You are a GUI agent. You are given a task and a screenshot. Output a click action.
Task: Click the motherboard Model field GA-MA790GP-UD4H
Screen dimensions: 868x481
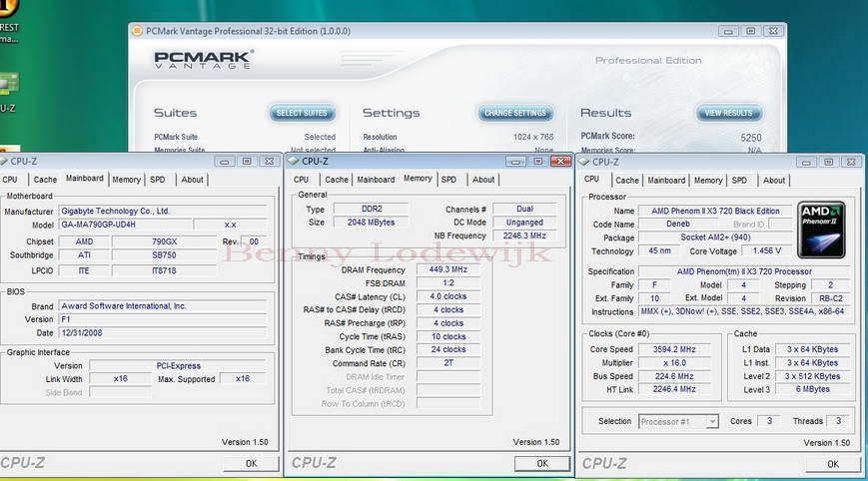tap(126, 225)
